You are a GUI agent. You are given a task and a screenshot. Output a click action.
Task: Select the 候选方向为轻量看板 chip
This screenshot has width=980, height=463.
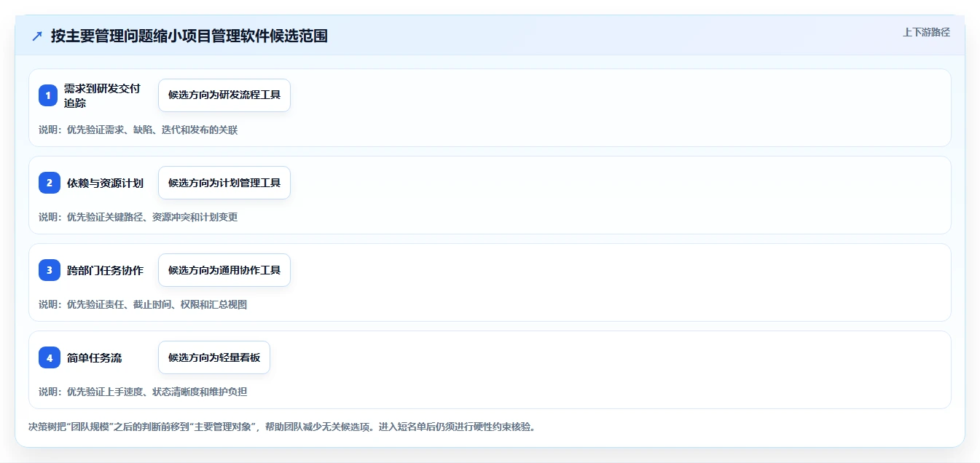tap(214, 357)
